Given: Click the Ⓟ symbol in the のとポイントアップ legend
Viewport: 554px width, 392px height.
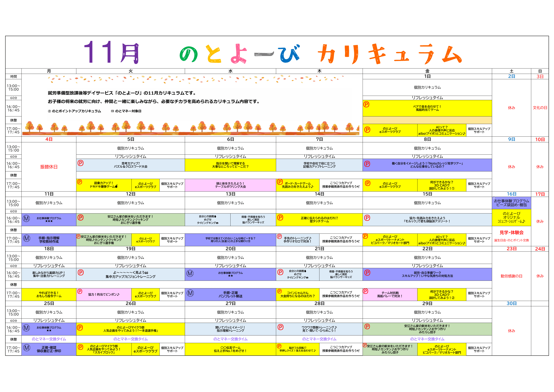Looking at the screenshot, I should 49,111.
